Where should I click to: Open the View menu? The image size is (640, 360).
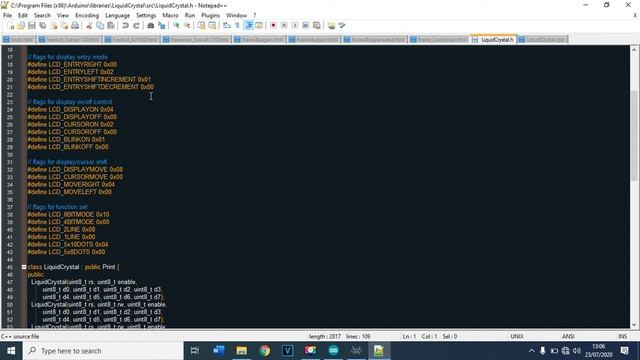pyautogui.click(x=63, y=15)
